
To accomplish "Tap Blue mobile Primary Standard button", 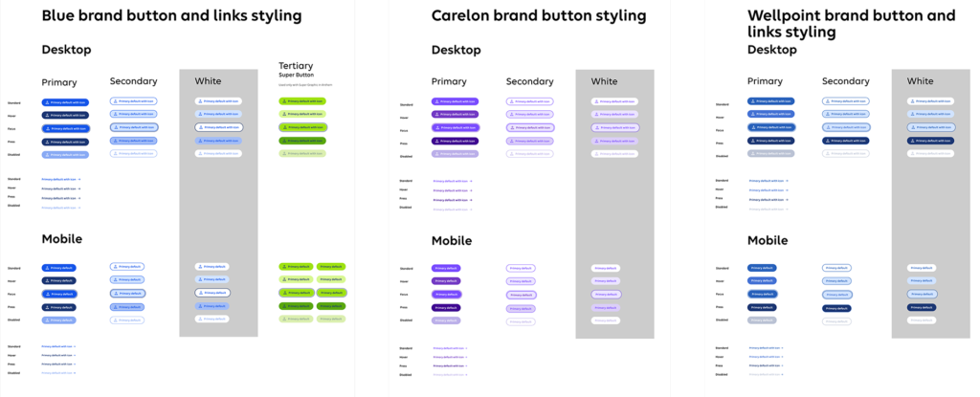I will [x=58, y=268].
